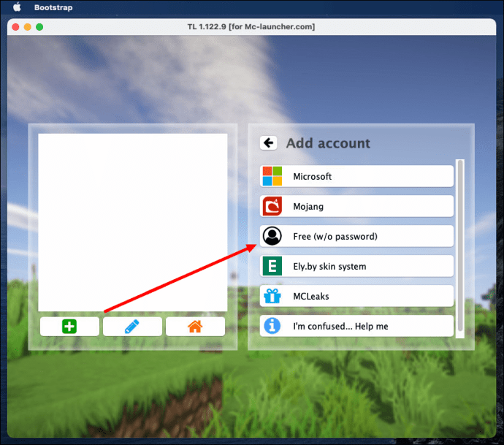This screenshot has width=504, height=445.
Task: Select Ely.by skin system option
Action: 356,266
